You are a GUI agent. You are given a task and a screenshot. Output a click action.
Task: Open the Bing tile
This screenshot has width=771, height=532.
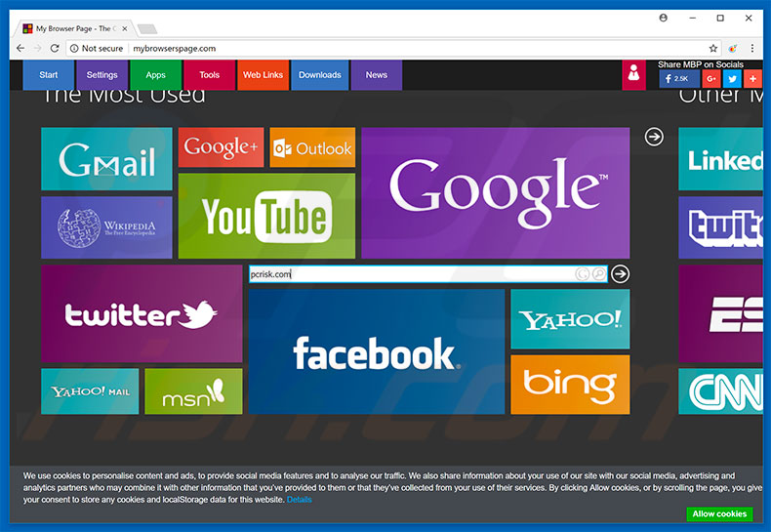[570, 385]
